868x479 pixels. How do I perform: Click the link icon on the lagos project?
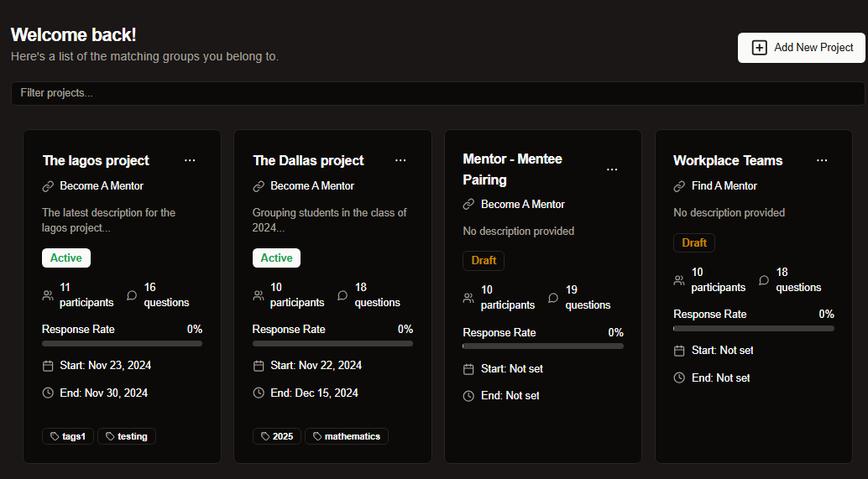[48, 186]
